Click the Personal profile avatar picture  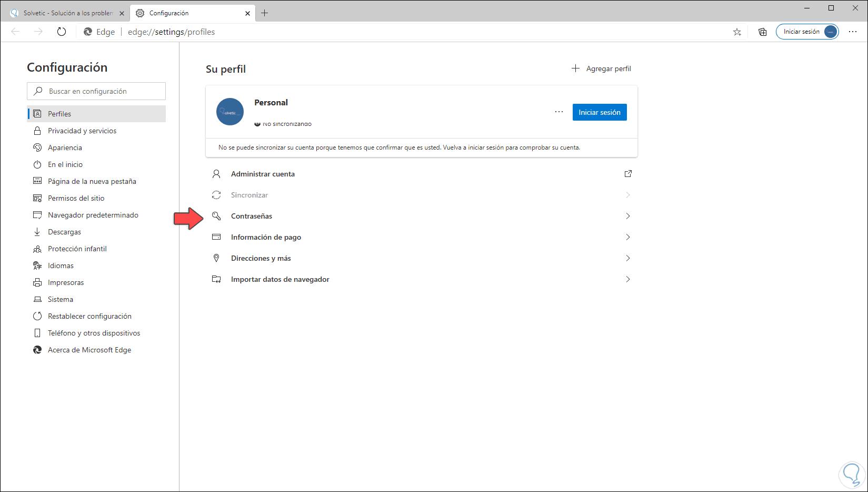click(230, 112)
